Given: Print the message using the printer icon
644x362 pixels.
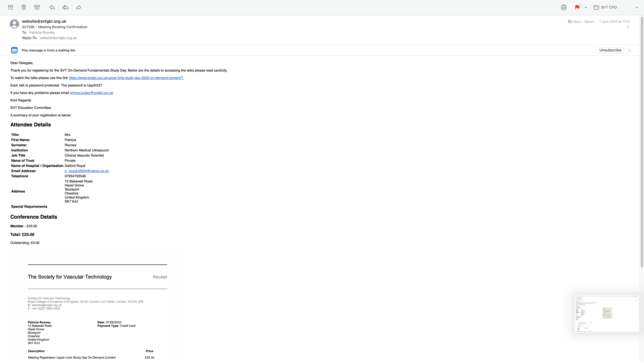Looking at the screenshot, I should (x=563, y=7).
